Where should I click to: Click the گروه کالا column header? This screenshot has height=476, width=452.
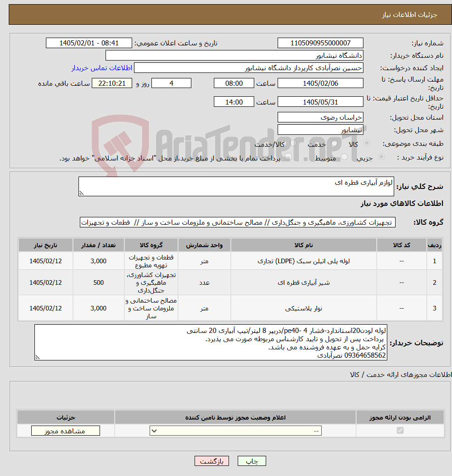tap(151, 245)
